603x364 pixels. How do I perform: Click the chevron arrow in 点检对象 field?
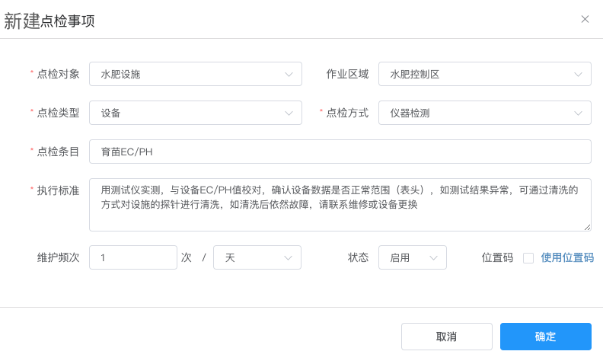[x=289, y=75]
